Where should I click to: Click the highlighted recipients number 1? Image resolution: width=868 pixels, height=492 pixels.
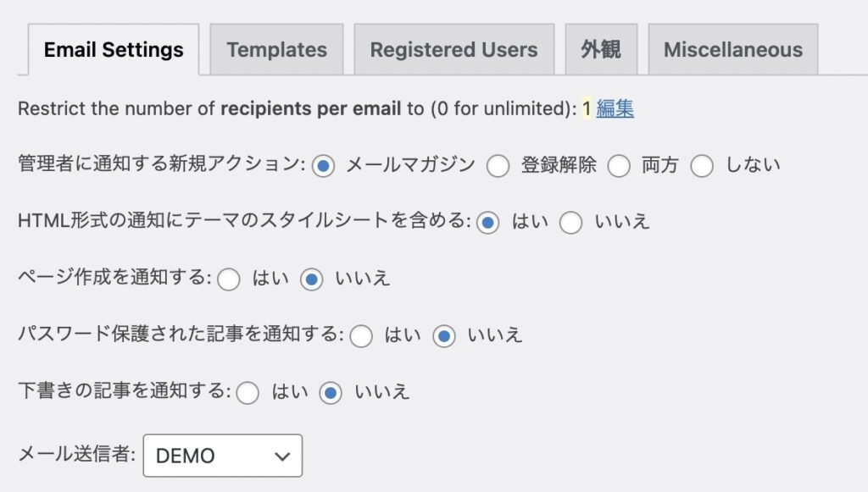point(587,108)
